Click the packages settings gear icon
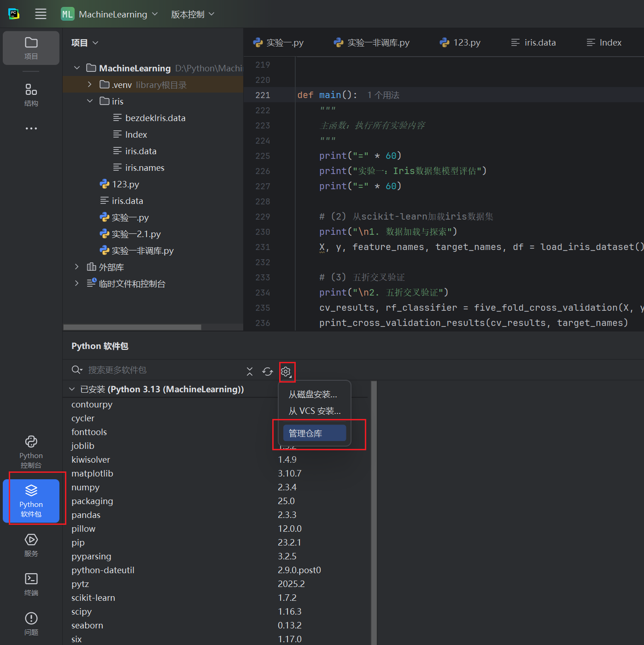 (x=286, y=372)
